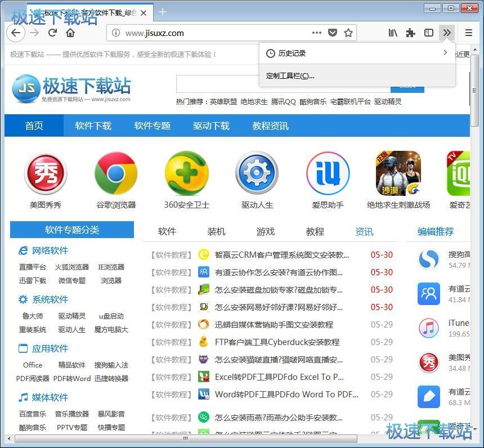Viewport: 484px width, 448px height.
Task: Click the iTunes icon in 编辑推荐
Action: point(429,328)
